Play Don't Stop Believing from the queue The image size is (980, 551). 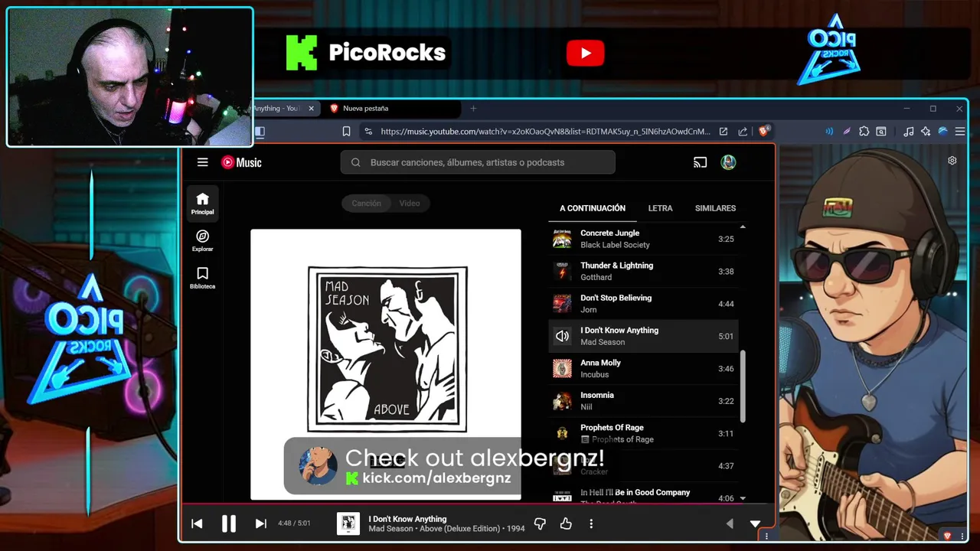644,304
